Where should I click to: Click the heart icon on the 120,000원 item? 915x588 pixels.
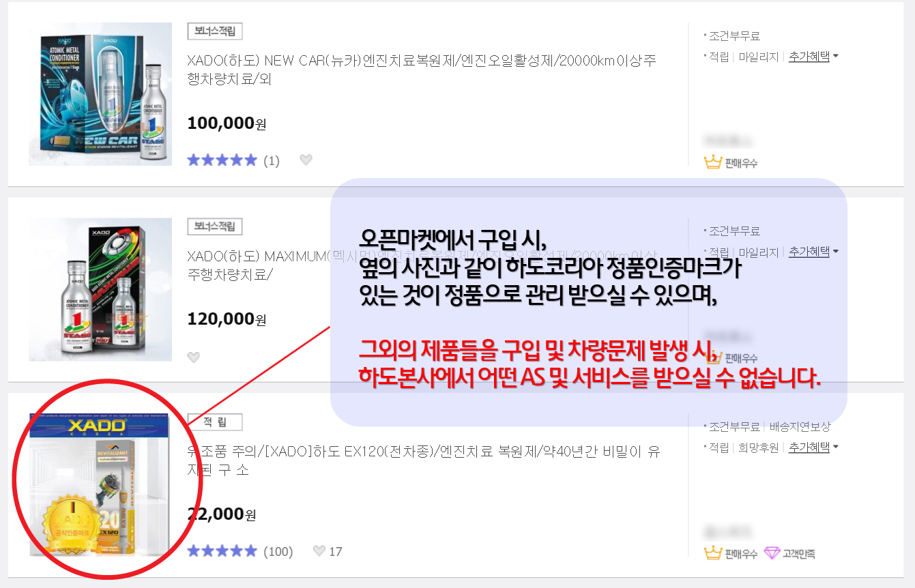(194, 357)
